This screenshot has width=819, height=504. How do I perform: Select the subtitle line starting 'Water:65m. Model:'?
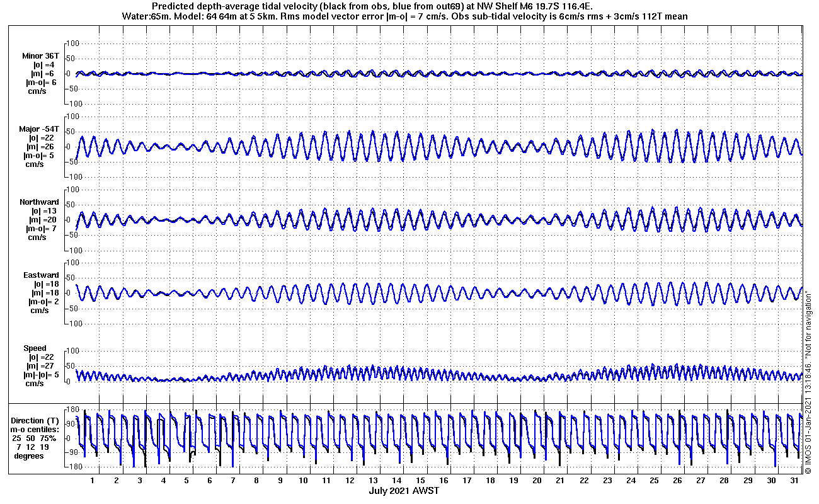coord(404,16)
